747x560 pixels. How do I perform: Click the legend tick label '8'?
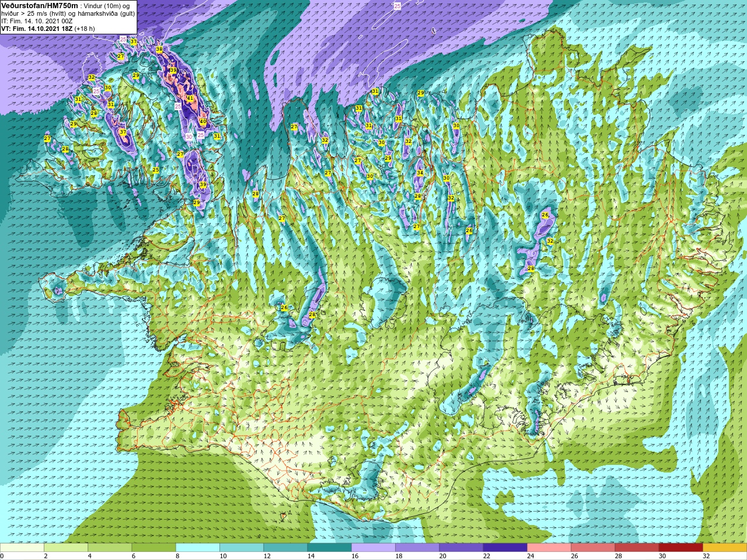(177, 556)
